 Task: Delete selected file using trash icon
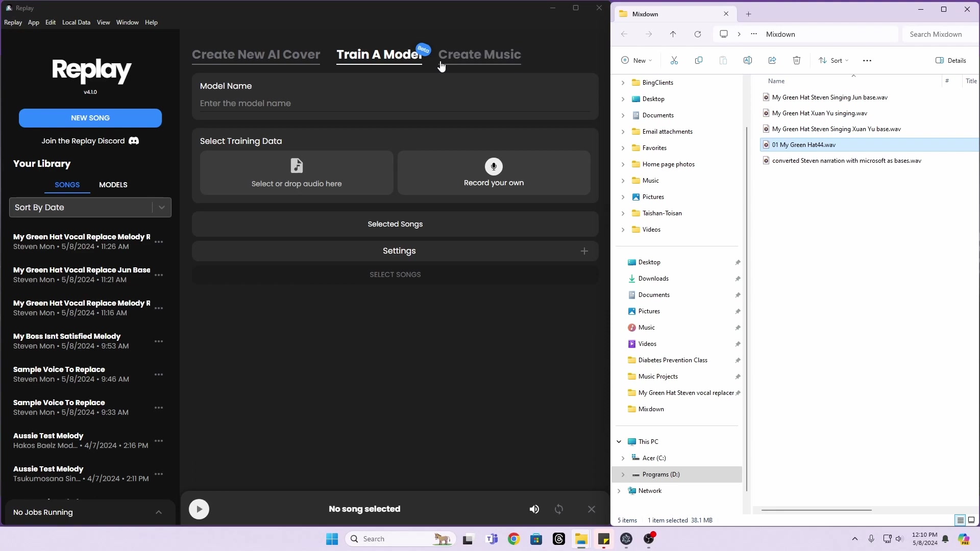point(796,60)
